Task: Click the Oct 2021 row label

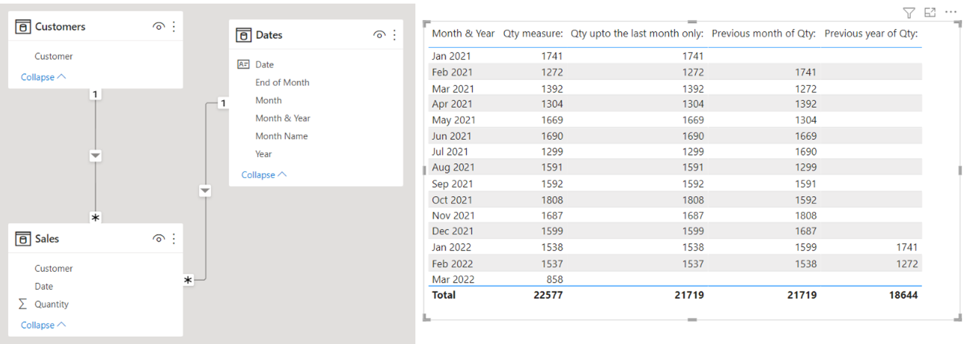Action: pyautogui.click(x=452, y=200)
